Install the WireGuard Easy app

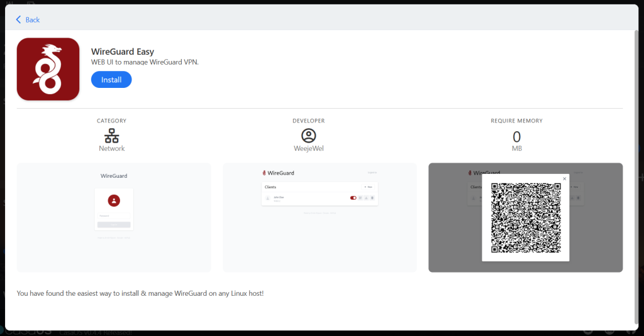[x=111, y=80]
